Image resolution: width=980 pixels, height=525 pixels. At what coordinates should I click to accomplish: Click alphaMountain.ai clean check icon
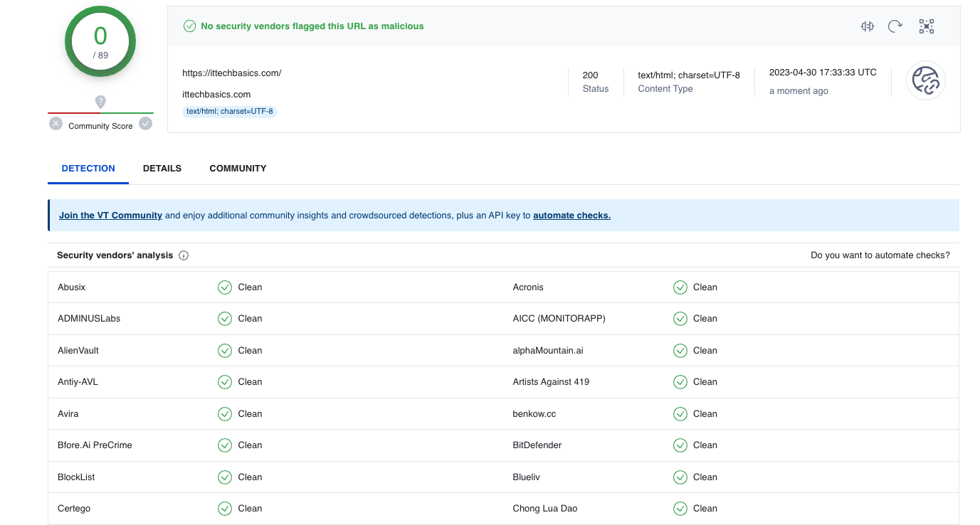pos(680,351)
